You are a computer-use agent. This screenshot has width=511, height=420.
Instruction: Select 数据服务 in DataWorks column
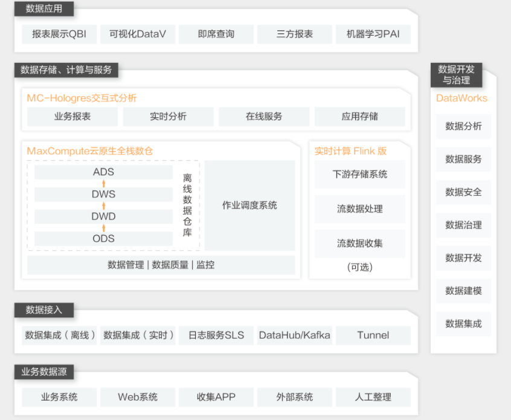463,159
